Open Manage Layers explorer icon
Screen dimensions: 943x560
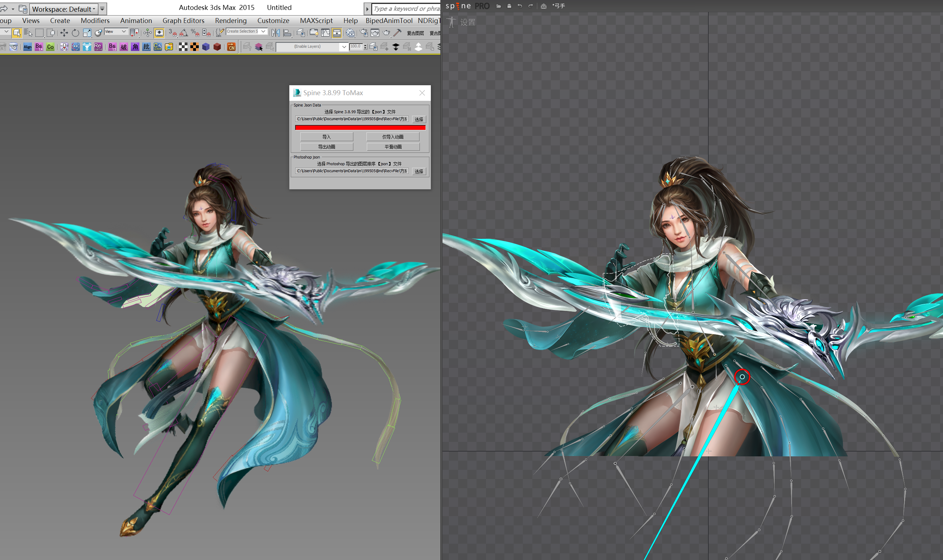(x=301, y=33)
